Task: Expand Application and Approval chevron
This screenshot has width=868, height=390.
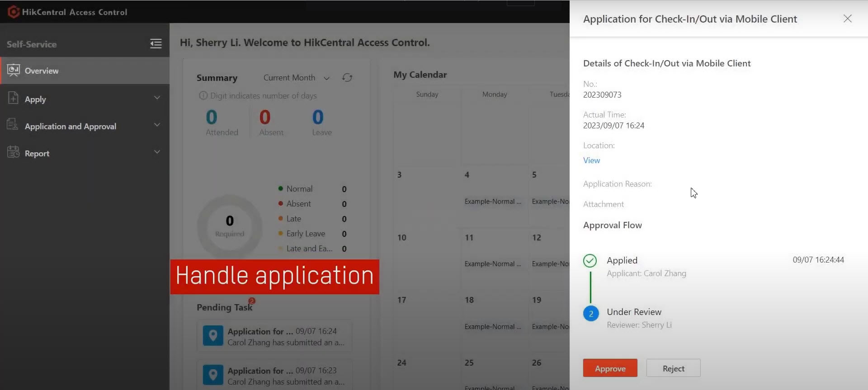Action: (157, 125)
